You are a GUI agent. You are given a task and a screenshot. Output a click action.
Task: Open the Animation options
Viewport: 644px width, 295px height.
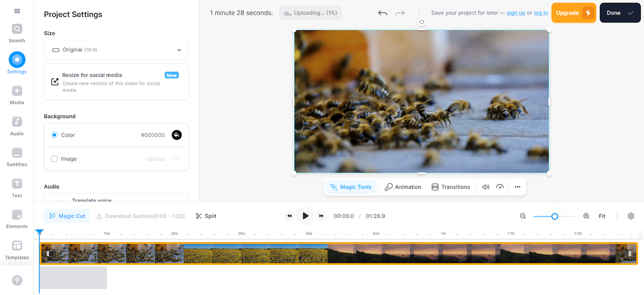click(x=403, y=187)
